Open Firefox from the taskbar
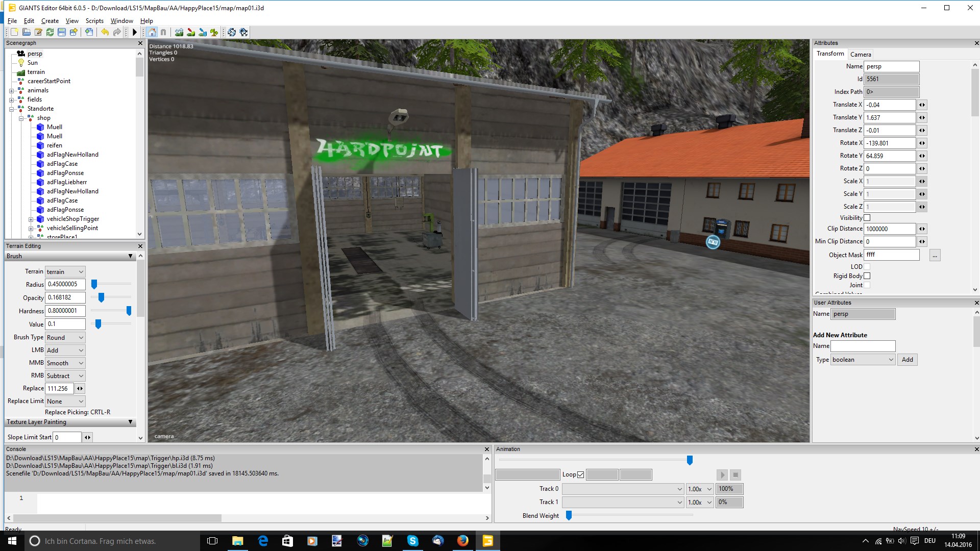 (x=462, y=541)
